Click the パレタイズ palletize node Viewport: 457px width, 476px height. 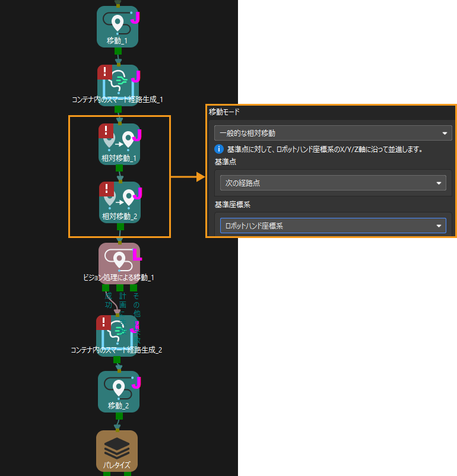117,451
